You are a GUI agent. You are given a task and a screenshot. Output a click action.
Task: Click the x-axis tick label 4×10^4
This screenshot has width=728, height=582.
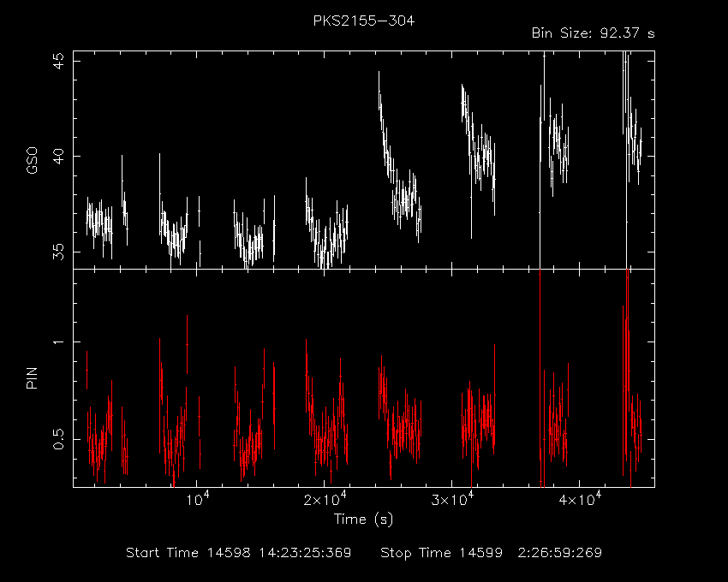tap(580, 499)
